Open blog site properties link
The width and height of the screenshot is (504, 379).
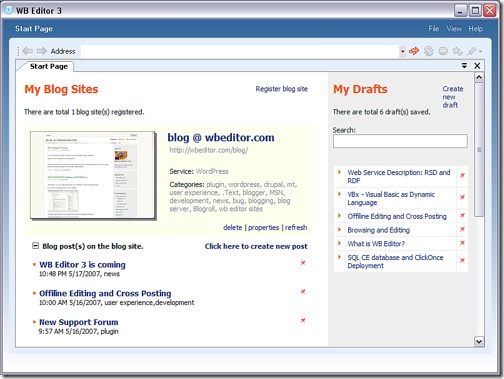point(263,227)
